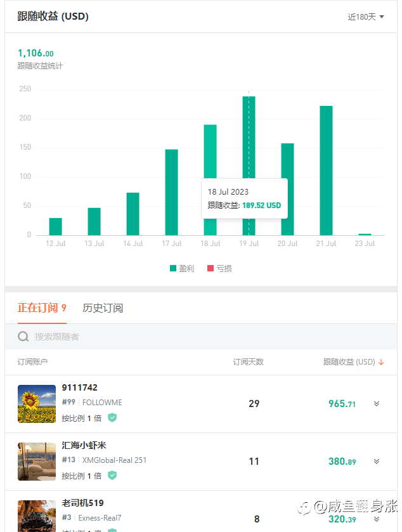402x532 pixels.
Task: Click the 13 Jul profit bar
Action: [x=94, y=221]
